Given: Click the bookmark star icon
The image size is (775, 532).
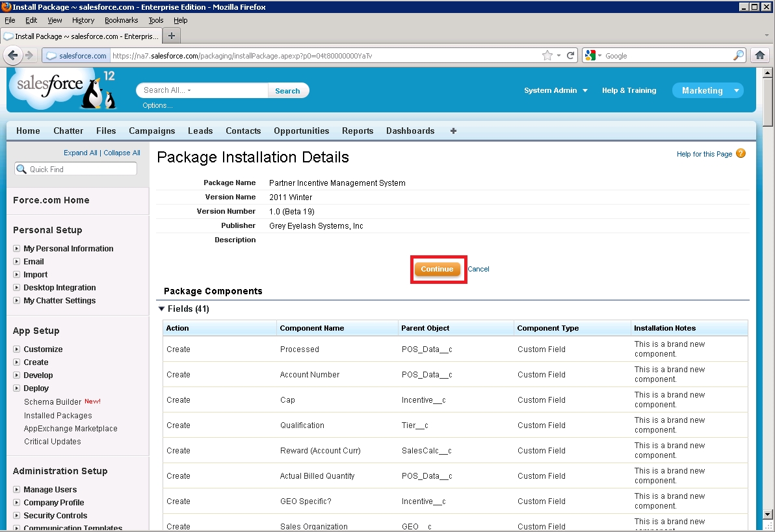Looking at the screenshot, I should pyautogui.click(x=547, y=56).
